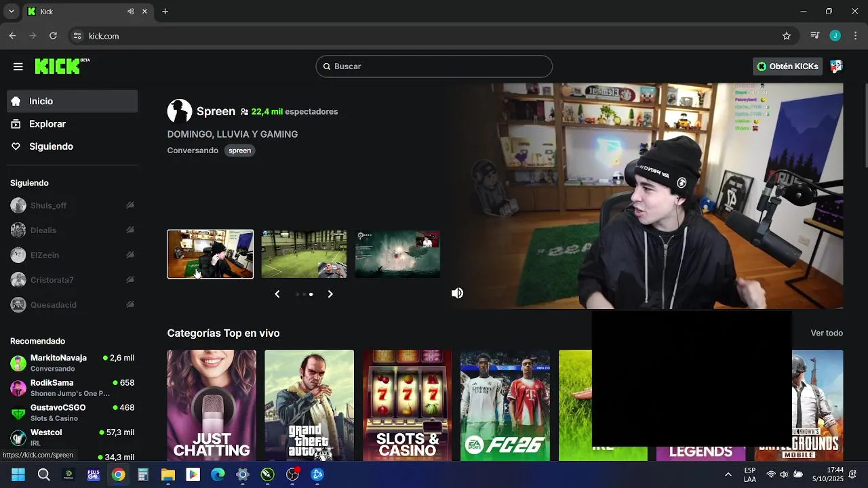868x488 pixels.
Task: Click Ver todo for top categories
Action: click(x=827, y=333)
